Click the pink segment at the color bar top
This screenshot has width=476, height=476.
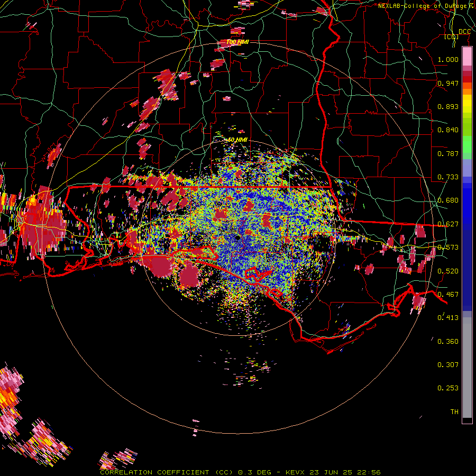467,57
